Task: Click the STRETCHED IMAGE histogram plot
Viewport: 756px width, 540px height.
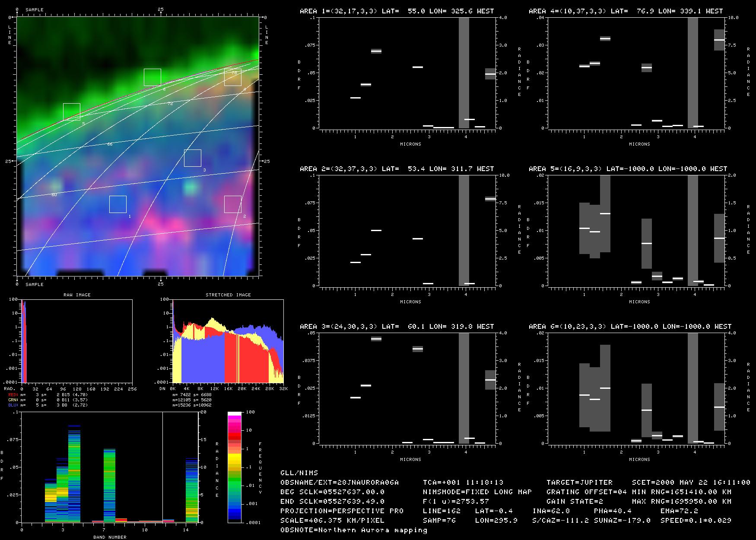Action: [x=228, y=341]
